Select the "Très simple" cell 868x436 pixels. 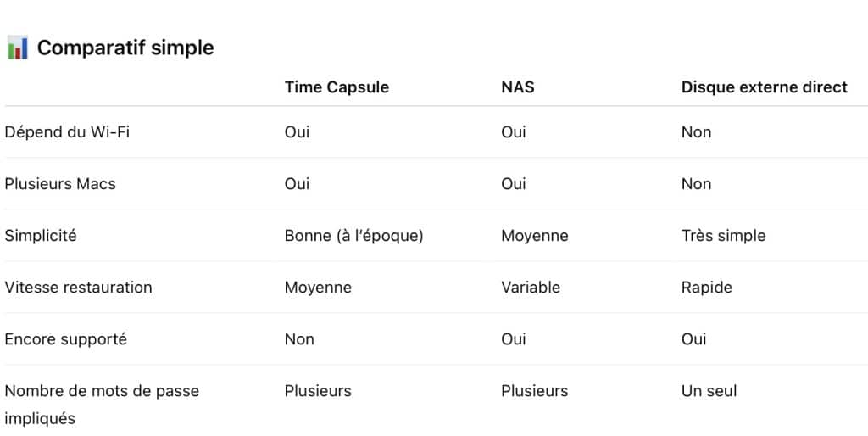[723, 235]
